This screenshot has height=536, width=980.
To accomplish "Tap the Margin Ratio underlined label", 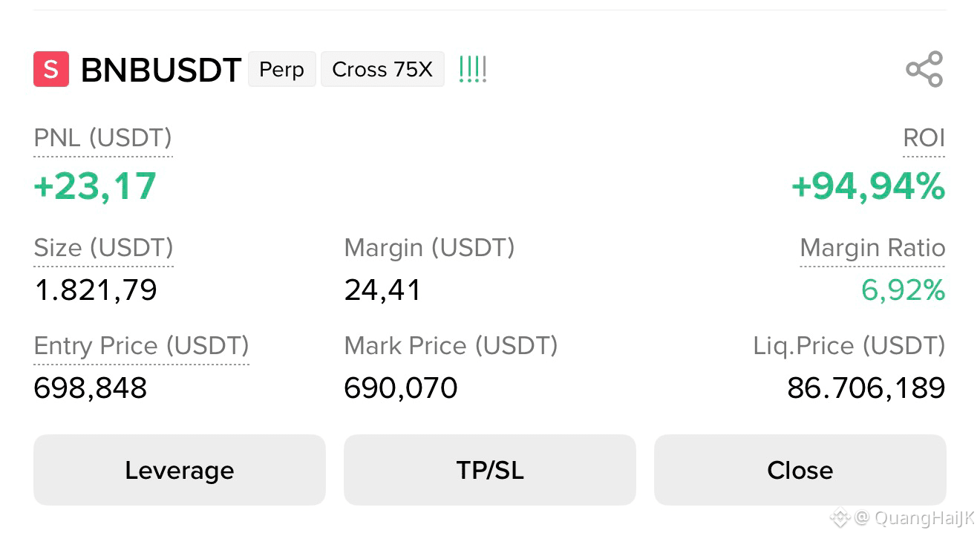I will click(x=872, y=249).
